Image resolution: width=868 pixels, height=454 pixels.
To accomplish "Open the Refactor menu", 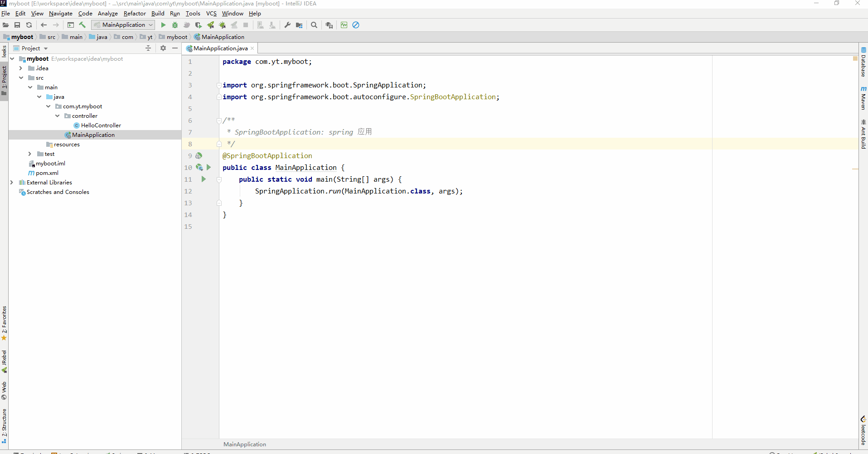I will coord(135,14).
